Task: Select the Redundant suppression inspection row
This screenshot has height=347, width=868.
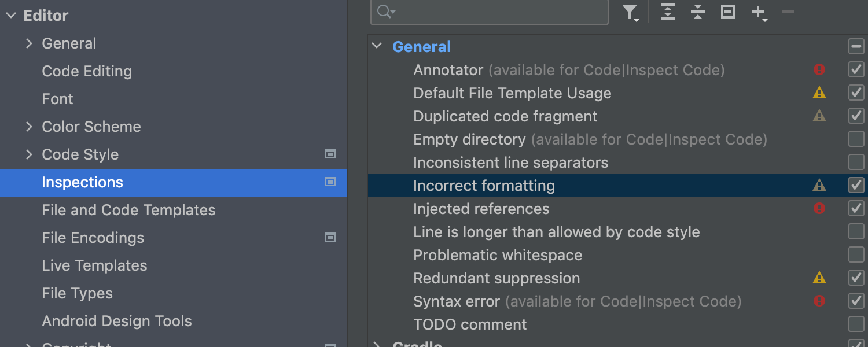Action: point(496,278)
